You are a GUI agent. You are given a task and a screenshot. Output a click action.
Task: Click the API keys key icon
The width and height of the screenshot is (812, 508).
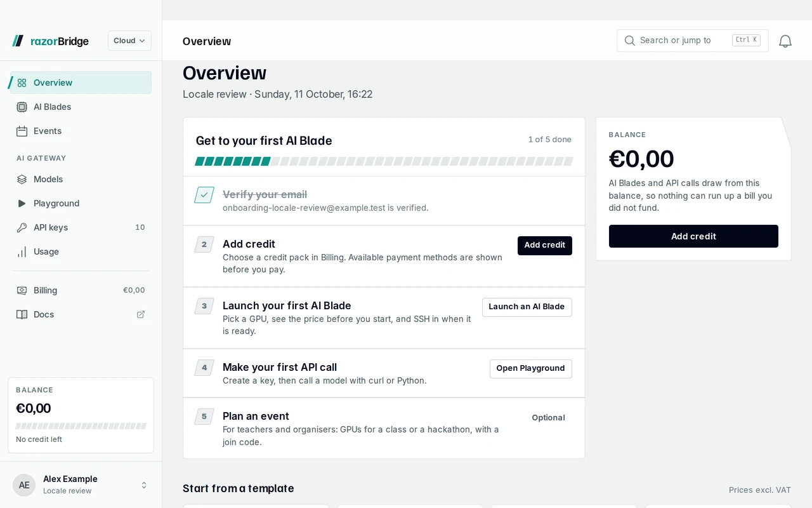tap(22, 227)
